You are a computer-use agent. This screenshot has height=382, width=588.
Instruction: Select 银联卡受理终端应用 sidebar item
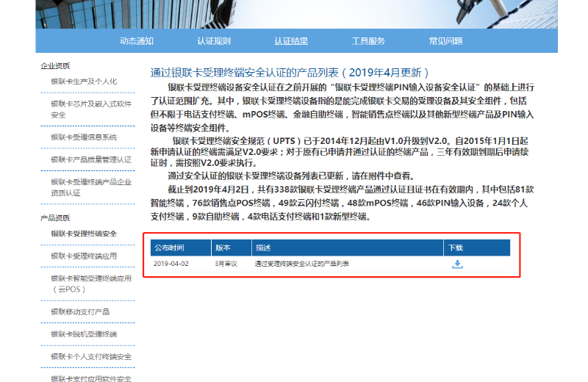click(x=84, y=256)
